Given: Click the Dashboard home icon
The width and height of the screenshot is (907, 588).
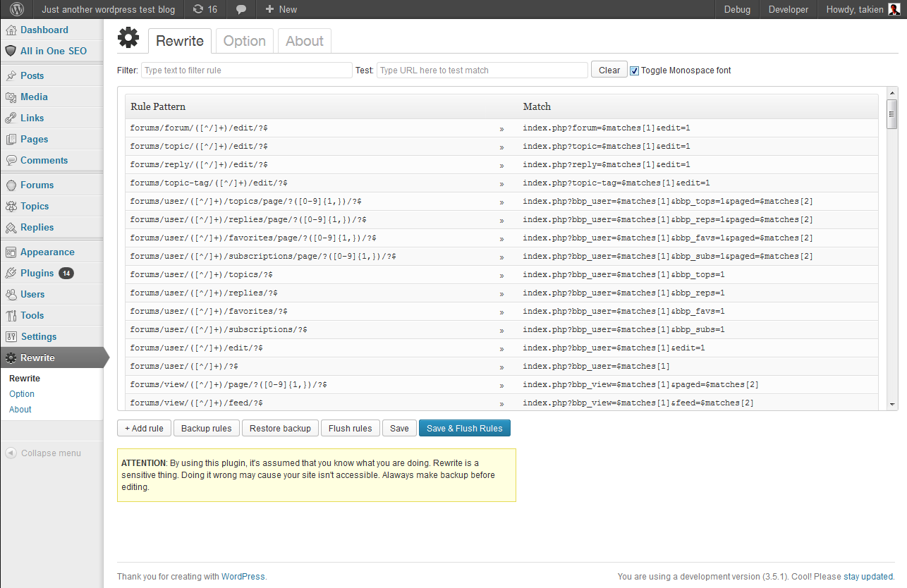Looking at the screenshot, I should pyautogui.click(x=11, y=30).
